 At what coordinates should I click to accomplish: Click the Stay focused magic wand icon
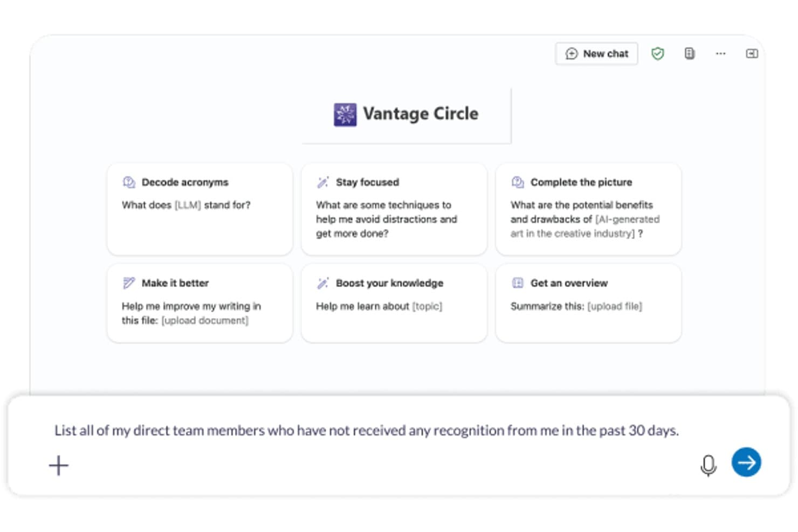point(323,182)
